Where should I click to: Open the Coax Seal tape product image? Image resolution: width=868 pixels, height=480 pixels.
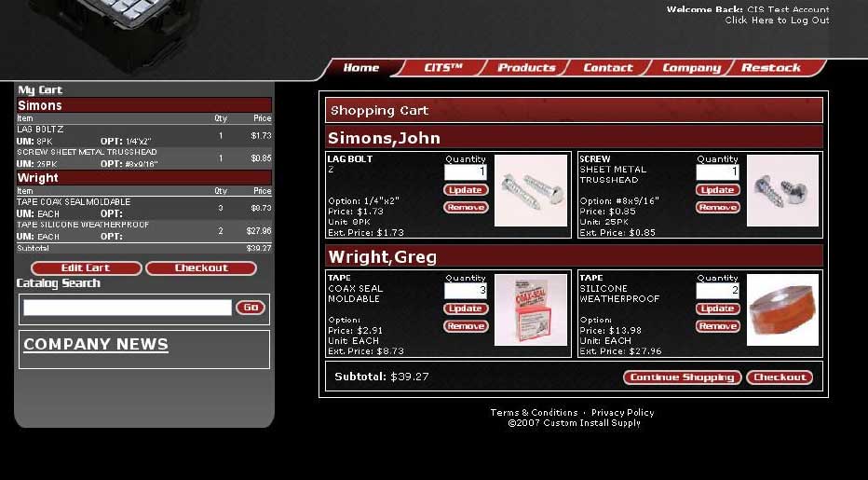click(530, 310)
